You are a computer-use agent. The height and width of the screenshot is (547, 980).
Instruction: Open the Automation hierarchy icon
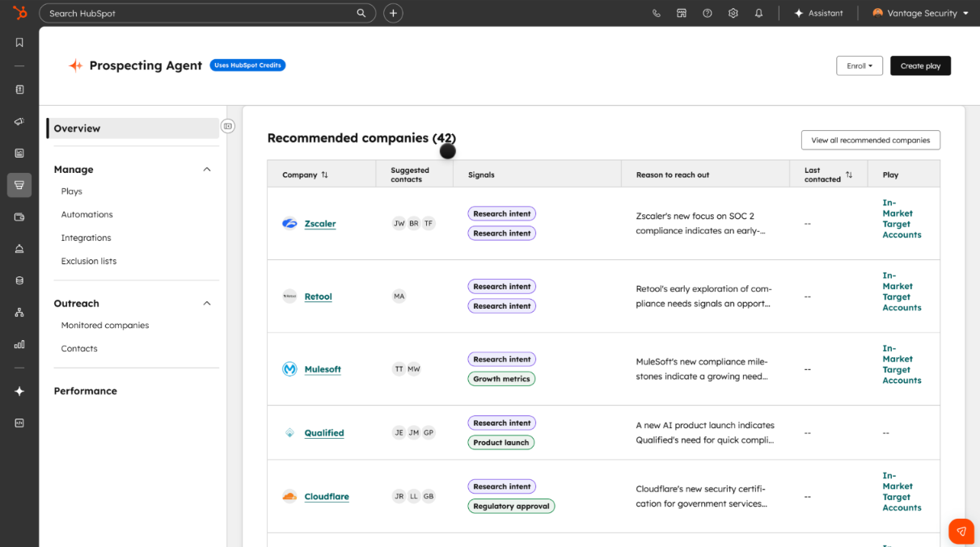point(19,312)
